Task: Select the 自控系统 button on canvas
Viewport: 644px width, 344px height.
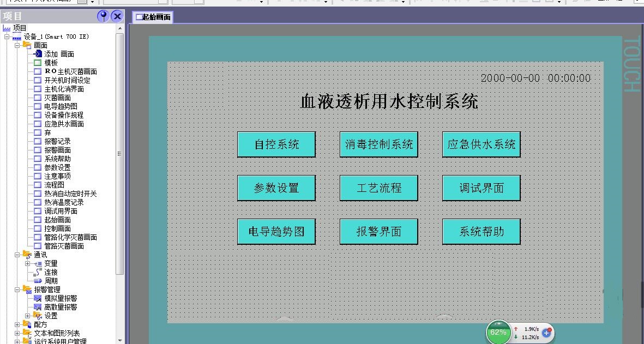Action: tap(276, 144)
